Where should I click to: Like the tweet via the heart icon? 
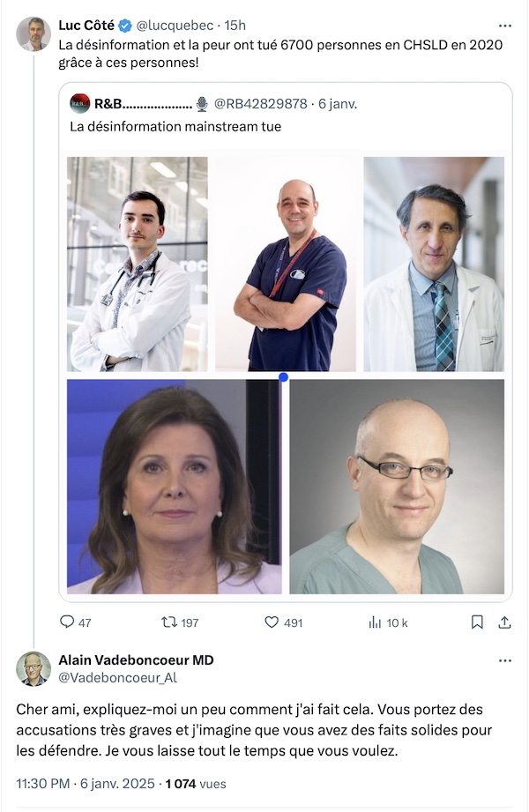tap(272, 622)
